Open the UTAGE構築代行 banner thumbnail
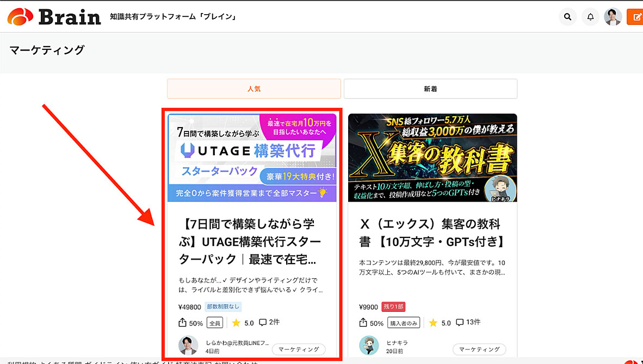643x364 pixels. [252, 158]
